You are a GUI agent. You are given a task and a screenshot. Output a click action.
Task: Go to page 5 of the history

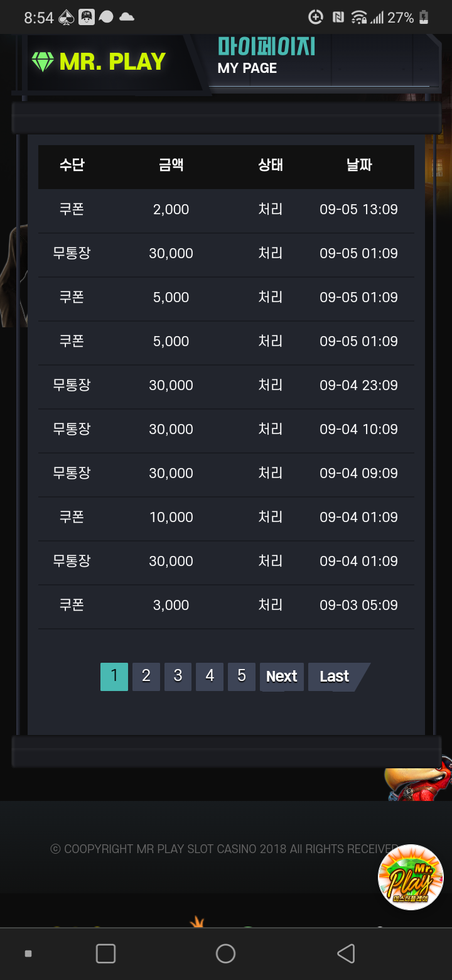click(242, 677)
